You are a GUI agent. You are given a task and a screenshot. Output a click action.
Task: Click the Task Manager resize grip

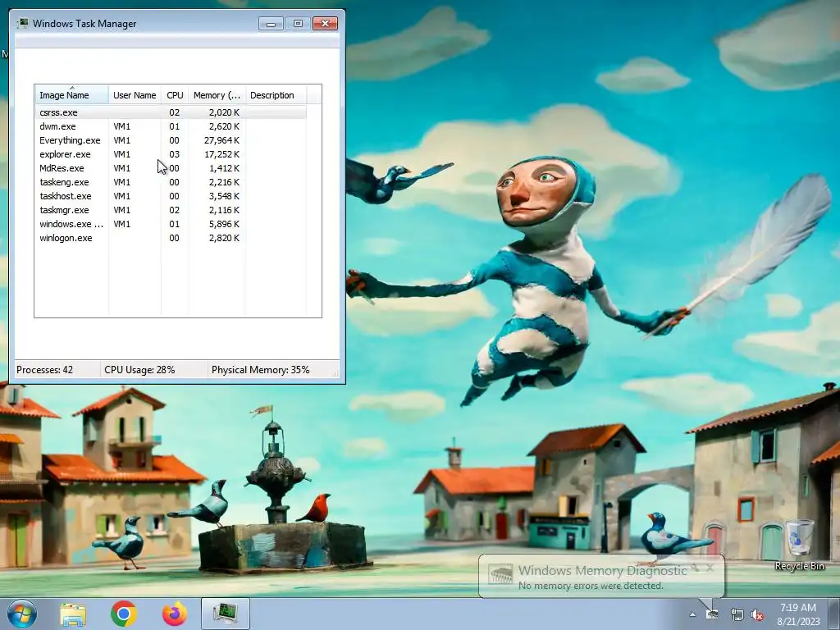click(x=336, y=373)
